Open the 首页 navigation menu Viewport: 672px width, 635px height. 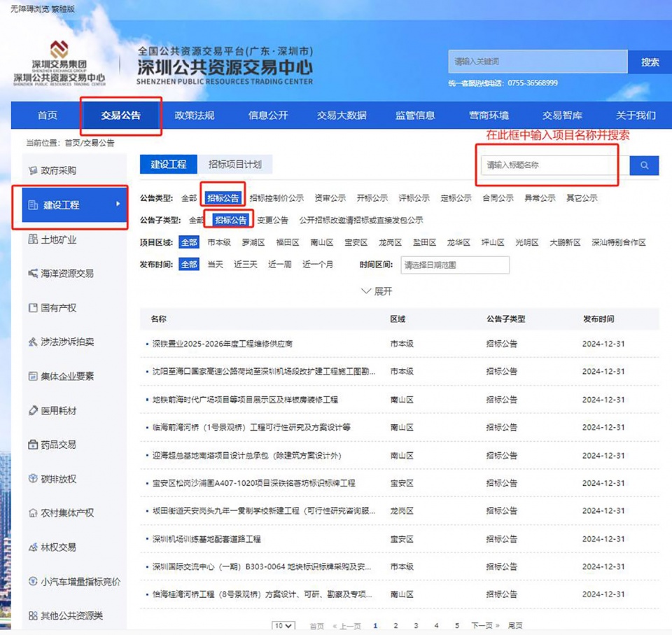(x=47, y=116)
